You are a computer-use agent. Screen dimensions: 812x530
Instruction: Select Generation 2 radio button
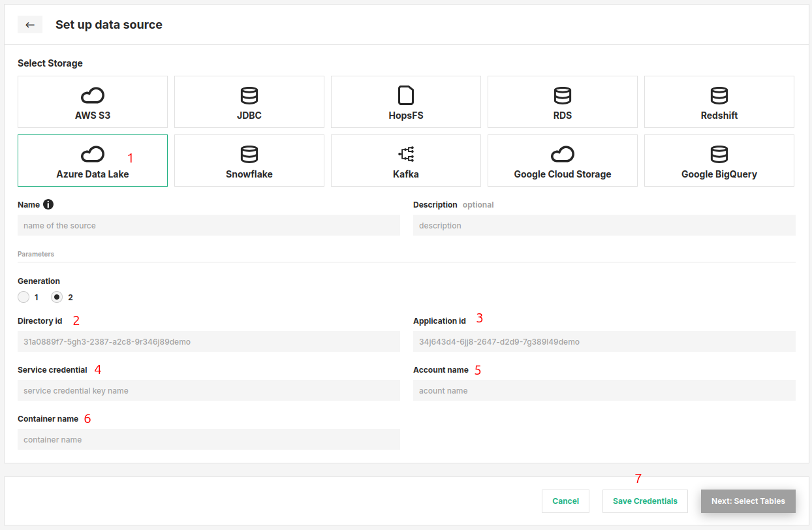pyautogui.click(x=57, y=297)
